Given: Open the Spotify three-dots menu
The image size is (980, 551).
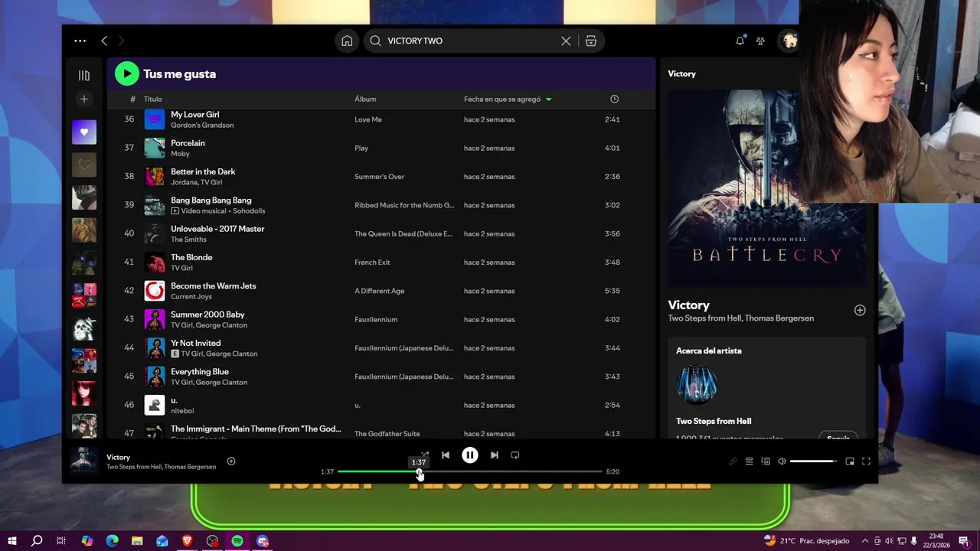Looking at the screenshot, I should point(80,41).
